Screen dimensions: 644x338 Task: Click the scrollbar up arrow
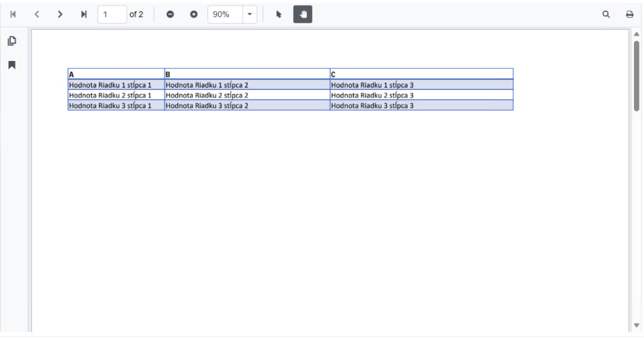point(636,34)
